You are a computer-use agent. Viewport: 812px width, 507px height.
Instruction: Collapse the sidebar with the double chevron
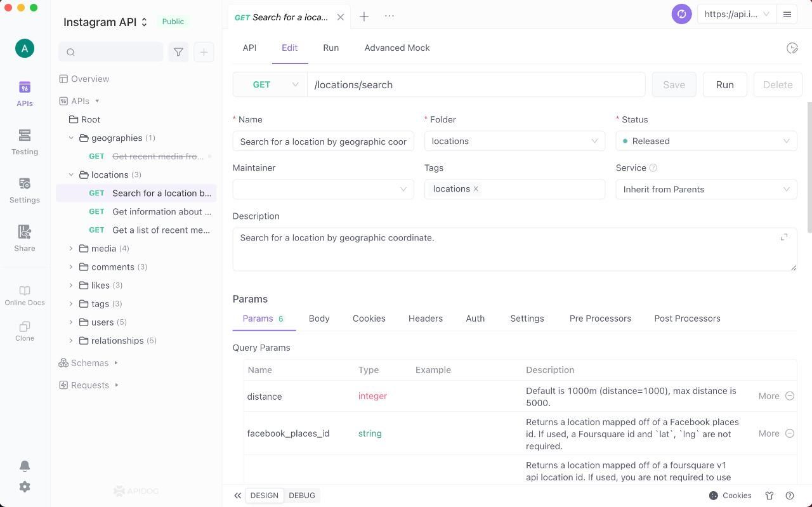pyautogui.click(x=237, y=496)
